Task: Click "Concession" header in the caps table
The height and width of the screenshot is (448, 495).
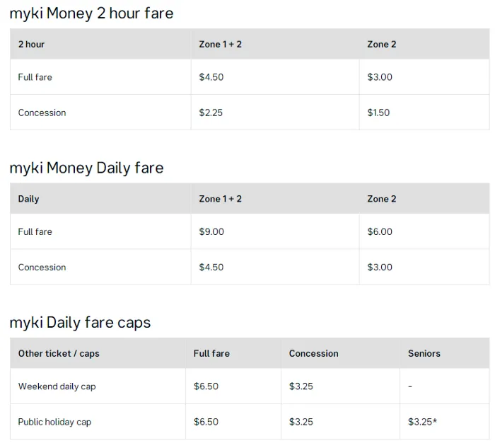Action: [313, 353]
